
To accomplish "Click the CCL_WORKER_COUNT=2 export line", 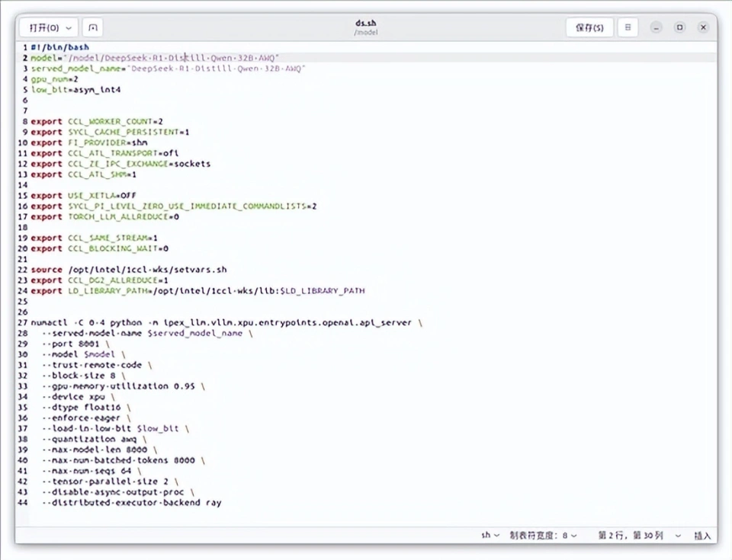I will tap(97, 121).
